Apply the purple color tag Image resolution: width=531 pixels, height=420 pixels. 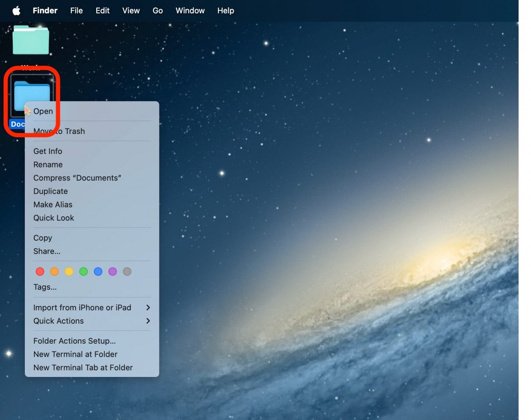tap(113, 271)
